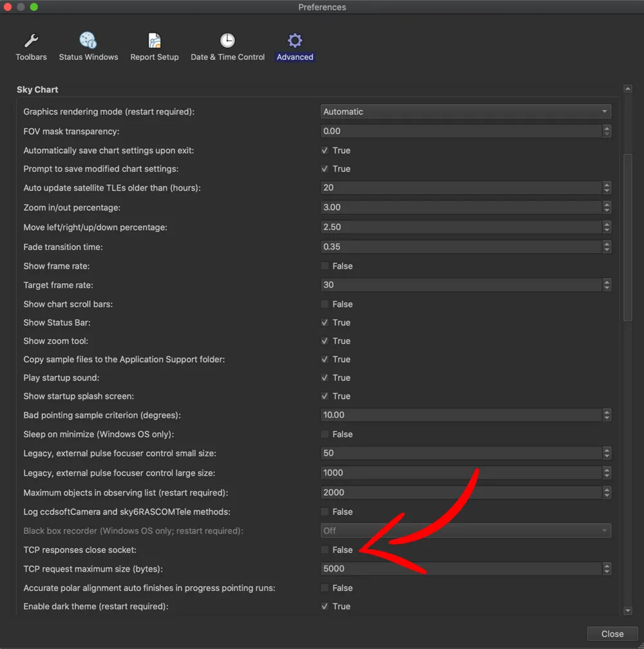Screen dimensions: 644x649
Task: Enable the Show frame rate checkbox
Action: coord(325,266)
